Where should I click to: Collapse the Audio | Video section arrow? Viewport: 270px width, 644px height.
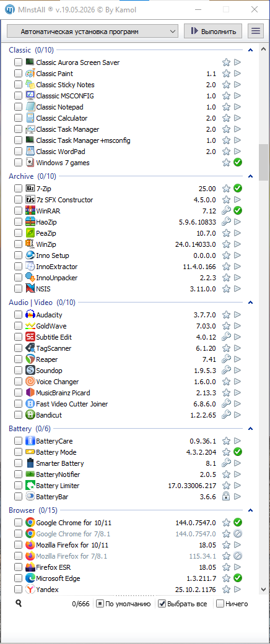(250, 303)
